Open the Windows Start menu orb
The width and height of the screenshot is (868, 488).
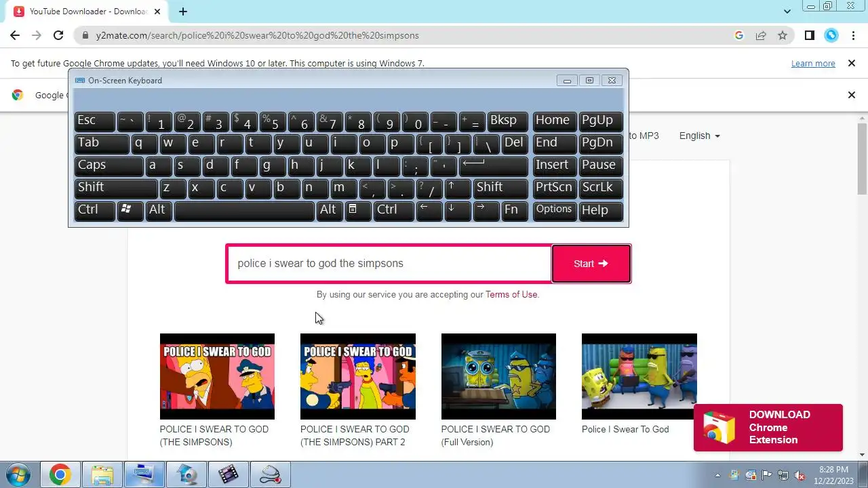click(18, 474)
